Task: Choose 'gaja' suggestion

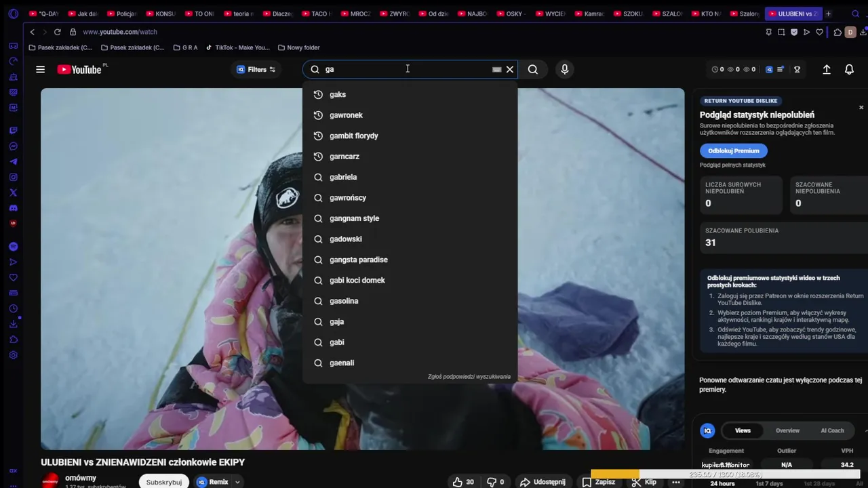Action: click(x=410, y=322)
